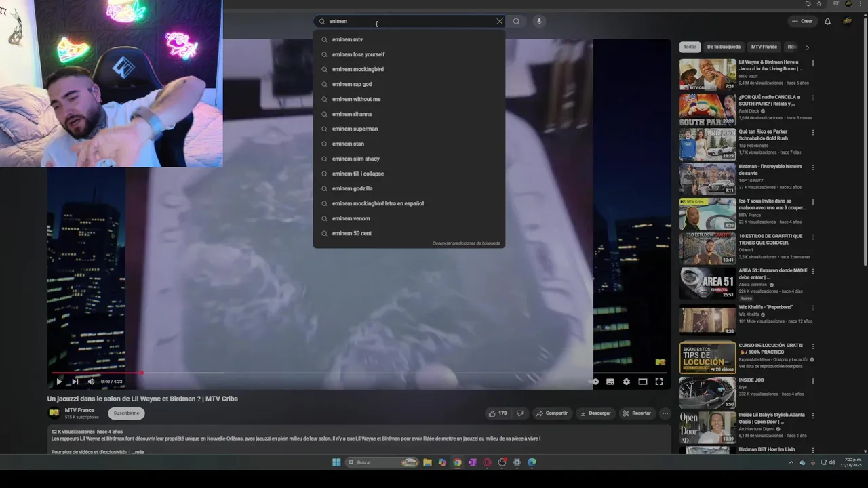The image size is (868, 488).
Task: Choose suggestion 'eminem till i collapse'
Action: tap(409, 174)
